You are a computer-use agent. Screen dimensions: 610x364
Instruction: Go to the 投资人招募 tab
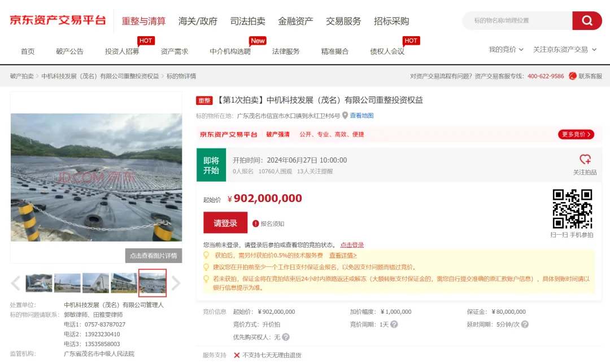tap(122, 51)
